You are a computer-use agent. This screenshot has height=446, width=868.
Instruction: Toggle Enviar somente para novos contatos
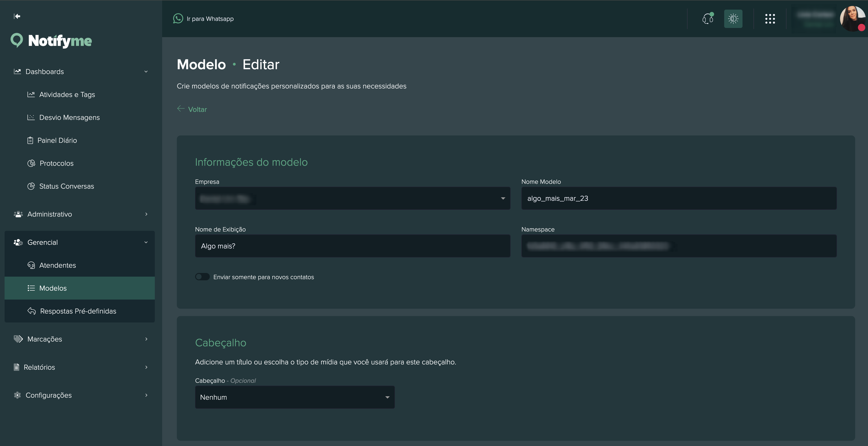(x=202, y=277)
